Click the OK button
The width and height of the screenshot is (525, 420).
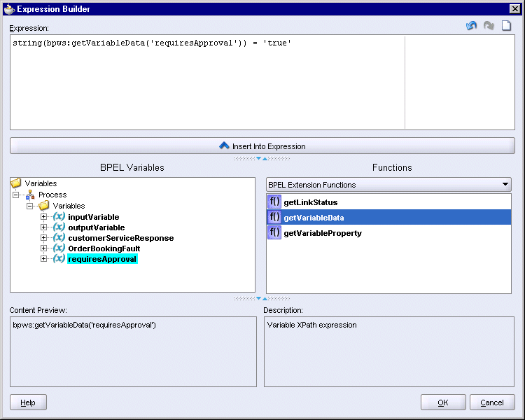443,402
